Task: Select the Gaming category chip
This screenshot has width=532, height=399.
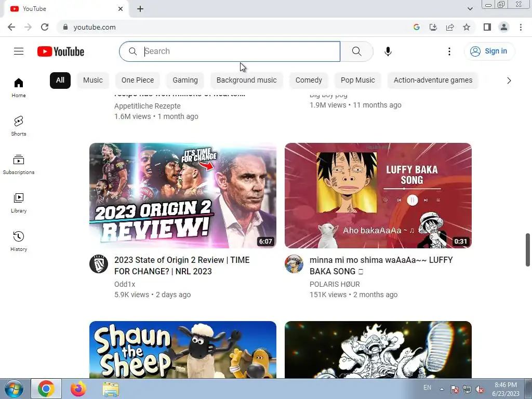Action: pos(185,81)
